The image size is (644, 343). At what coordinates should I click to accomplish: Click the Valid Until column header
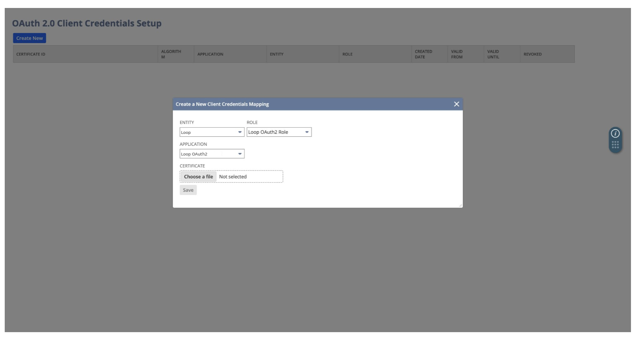[493, 54]
